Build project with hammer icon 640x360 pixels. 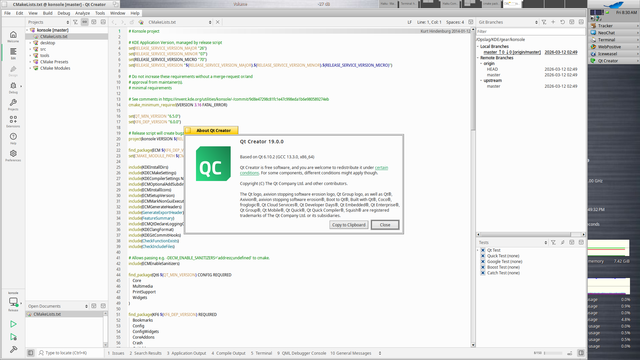[x=13, y=349]
